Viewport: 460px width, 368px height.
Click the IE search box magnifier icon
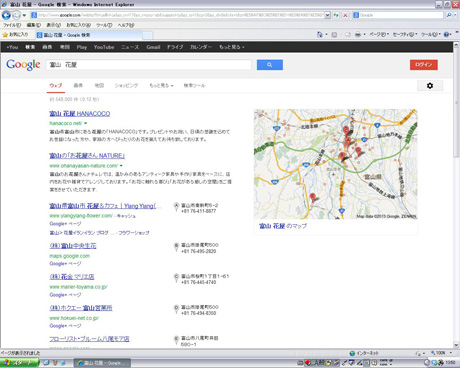[449, 15]
